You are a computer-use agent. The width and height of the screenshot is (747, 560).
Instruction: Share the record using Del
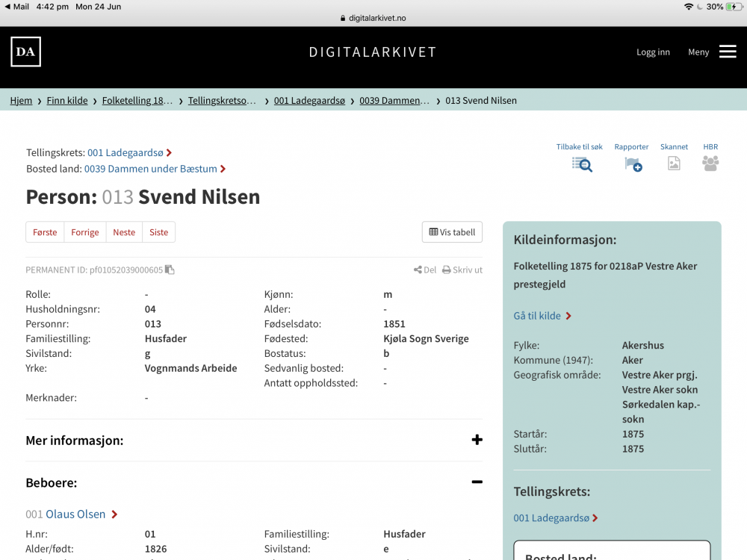(x=425, y=270)
